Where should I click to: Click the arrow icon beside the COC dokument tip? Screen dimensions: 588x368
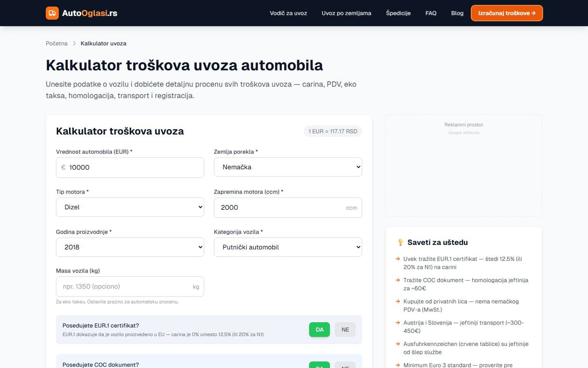coord(398,280)
